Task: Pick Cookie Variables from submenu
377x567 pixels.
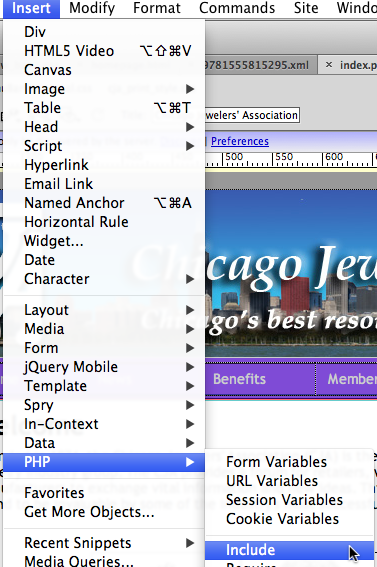Action: pos(289,519)
